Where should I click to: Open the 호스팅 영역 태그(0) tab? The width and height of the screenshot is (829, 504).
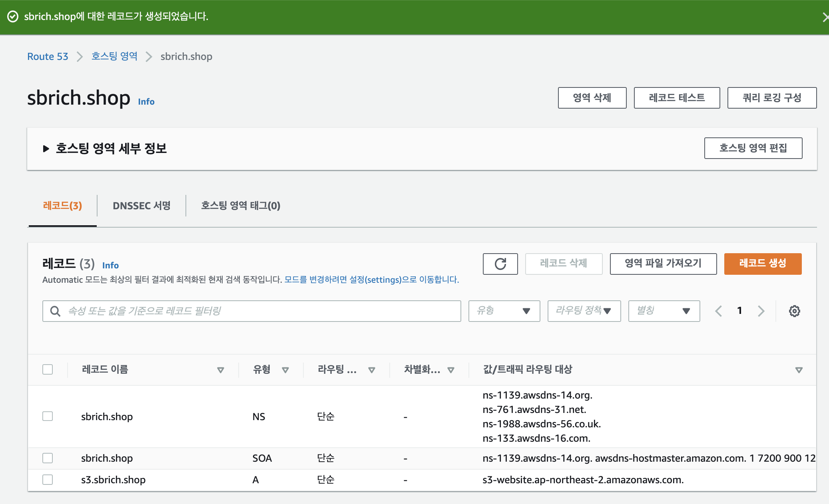[x=240, y=206]
